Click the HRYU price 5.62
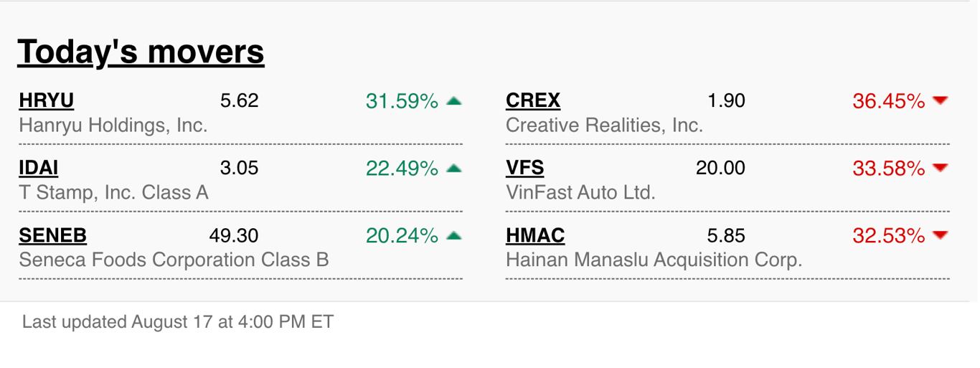Viewport: 980px width, 368px height. pyautogui.click(x=239, y=101)
